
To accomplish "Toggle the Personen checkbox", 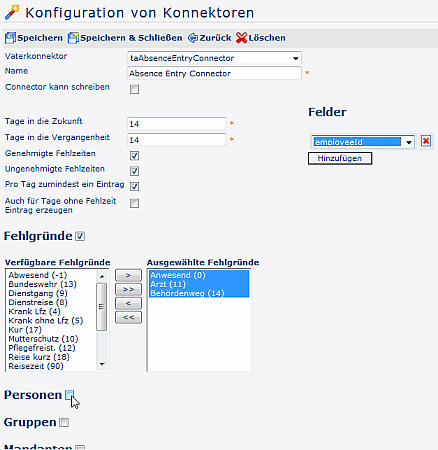I will pos(69,395).
